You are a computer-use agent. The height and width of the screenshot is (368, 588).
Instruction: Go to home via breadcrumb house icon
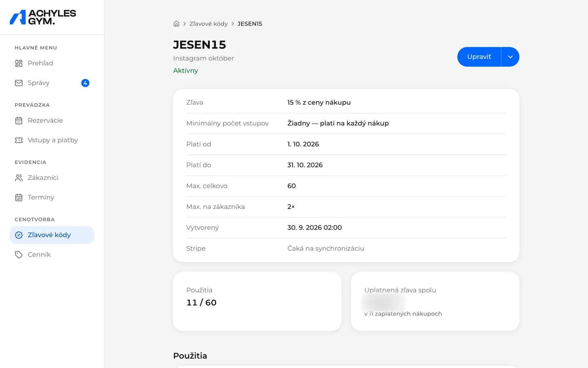(176, 24)
